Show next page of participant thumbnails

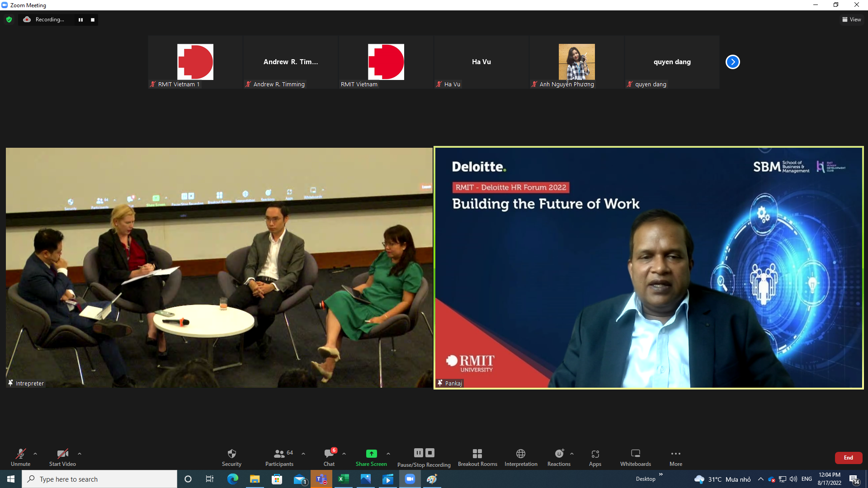pyautogui.click(x=733, y=62)
